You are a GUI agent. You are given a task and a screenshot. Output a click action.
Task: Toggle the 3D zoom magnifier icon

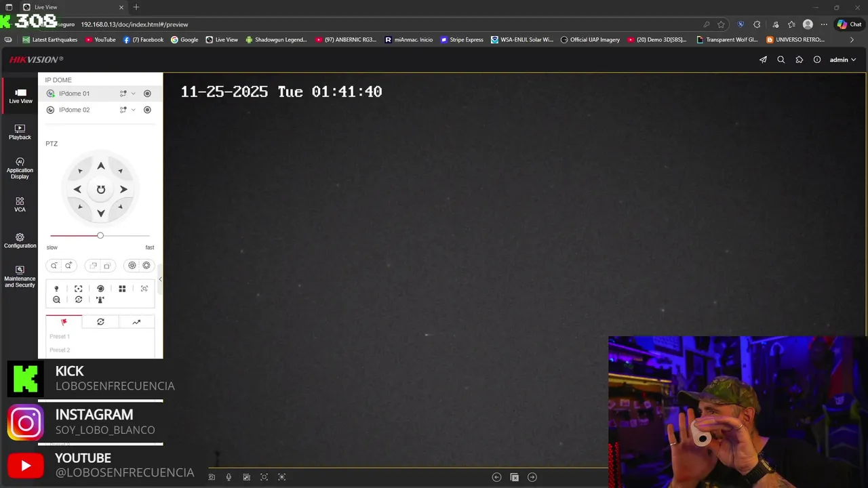(56, 300)
